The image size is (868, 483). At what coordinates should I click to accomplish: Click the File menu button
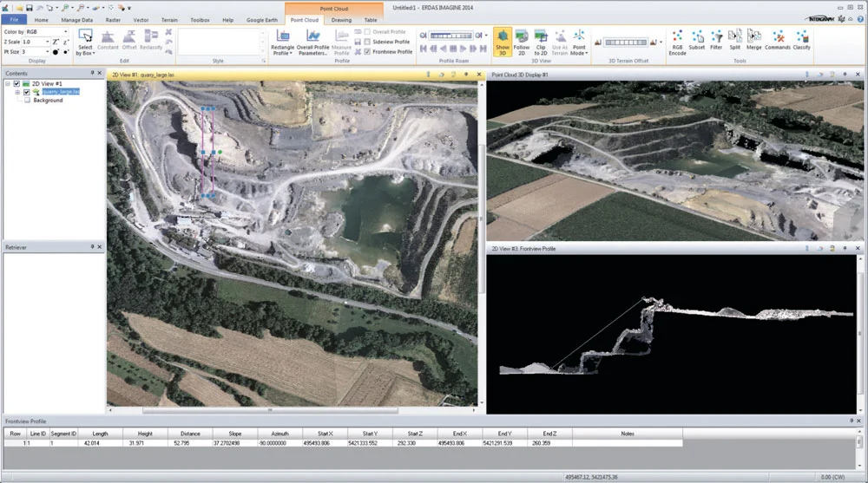[x=14, y=19]
